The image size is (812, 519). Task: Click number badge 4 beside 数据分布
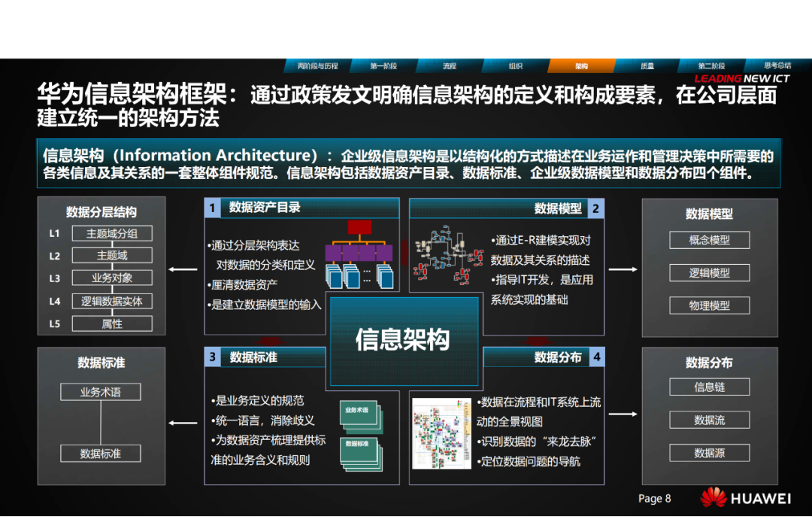tap(596, 357)
